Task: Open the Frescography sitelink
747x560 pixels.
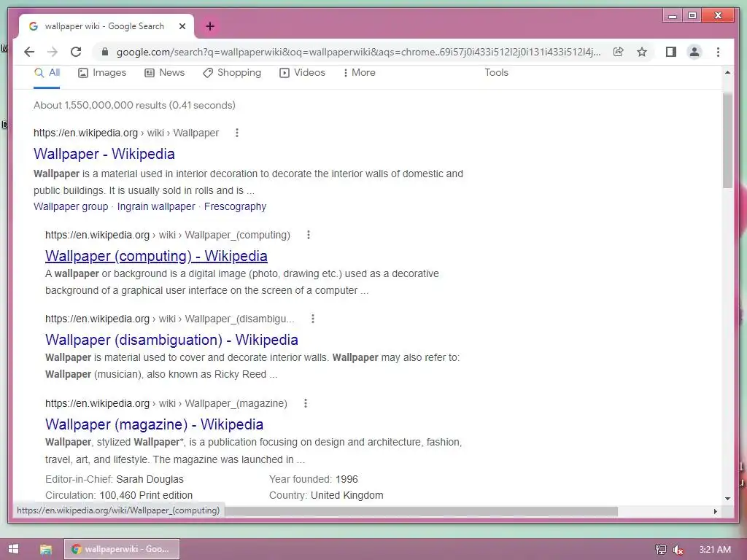Action: [236, 206]
